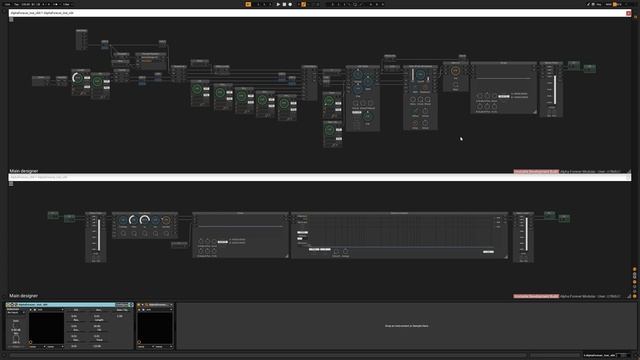Open left dropdown below first device's display
Viewport: 640px width, 360px height.
pyautogui.click(x=37, y=347)
